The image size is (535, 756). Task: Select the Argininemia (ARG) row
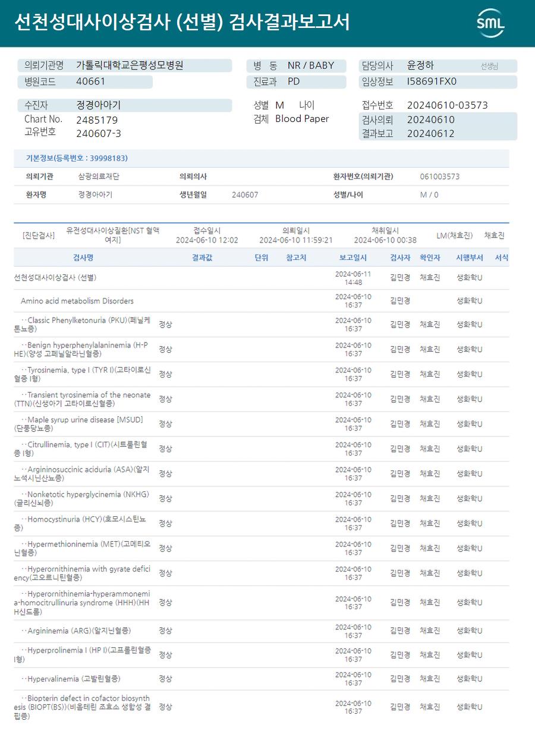(262, 631)
